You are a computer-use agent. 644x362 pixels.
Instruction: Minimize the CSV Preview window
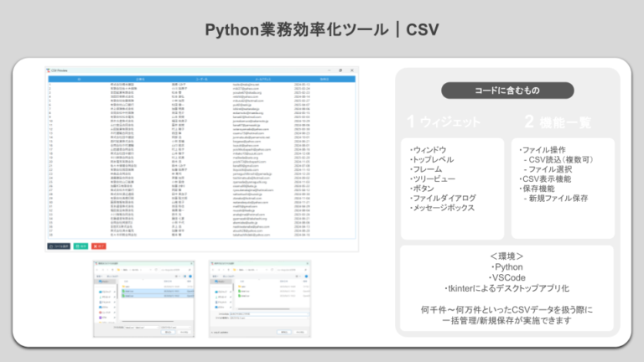[x=328, y=70]
